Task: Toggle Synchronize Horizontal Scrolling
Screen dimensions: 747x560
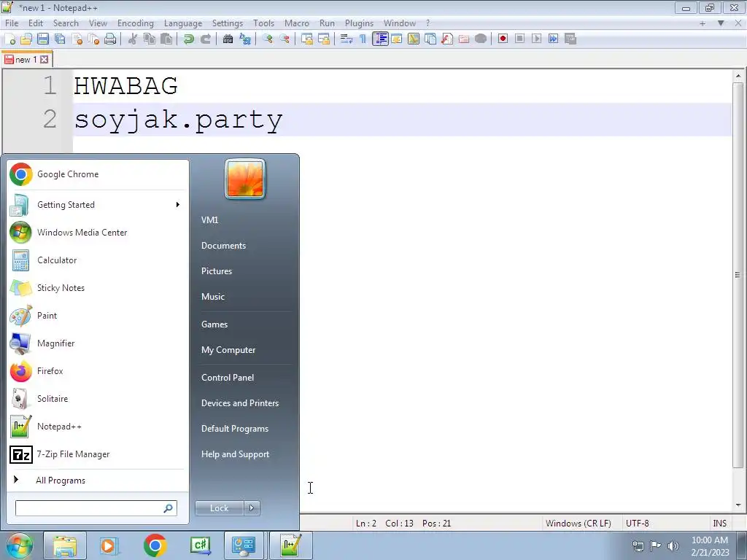Action: pos(324,39)
